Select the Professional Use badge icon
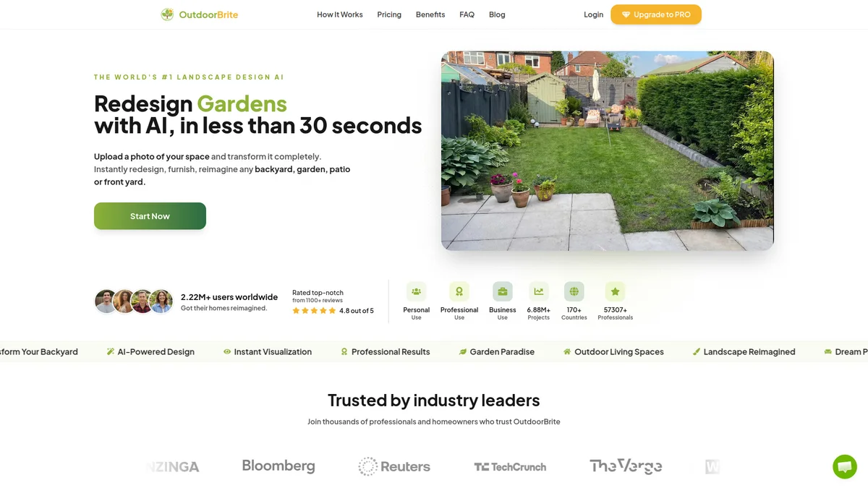 (459, 291)
